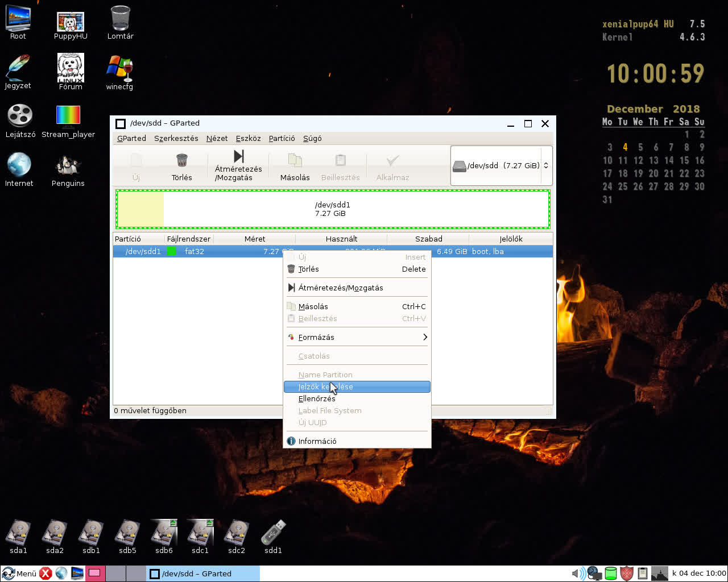The height and width of the screenshot is (582, 728).
Task: Click the /dev/sdd1 partition graphic bar
Action: coord(333,209)
